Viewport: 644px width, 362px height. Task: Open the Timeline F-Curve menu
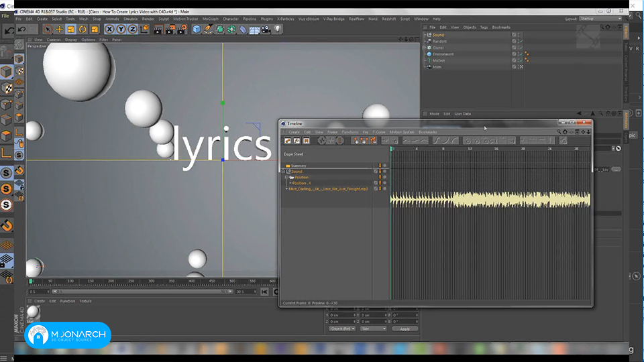click(378, 132)
